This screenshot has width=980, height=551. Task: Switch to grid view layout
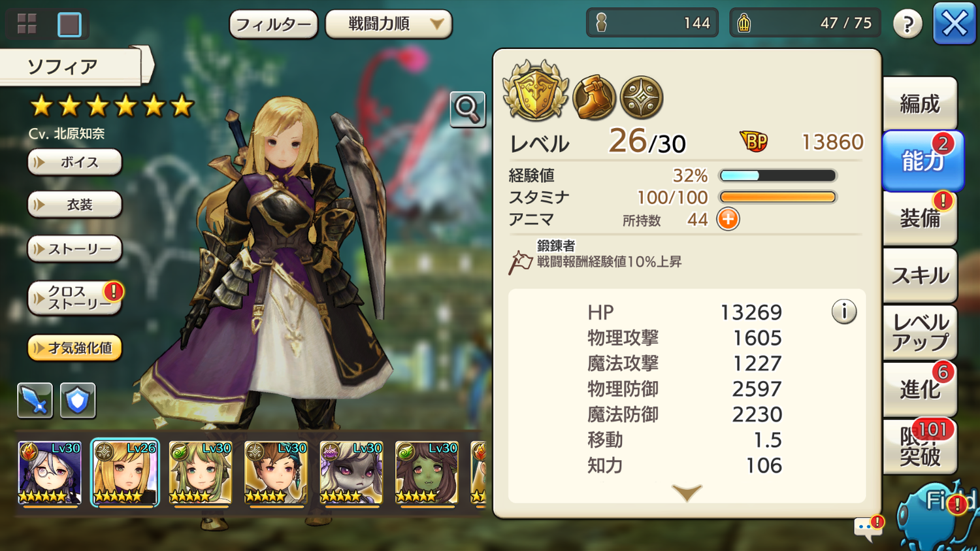point(27,24)
